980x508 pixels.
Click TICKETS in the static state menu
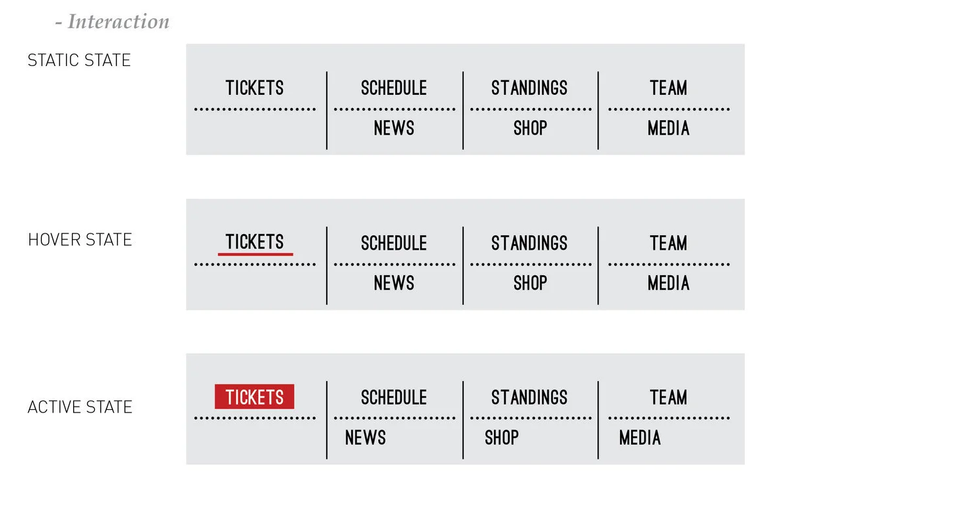tap(255, 88)
